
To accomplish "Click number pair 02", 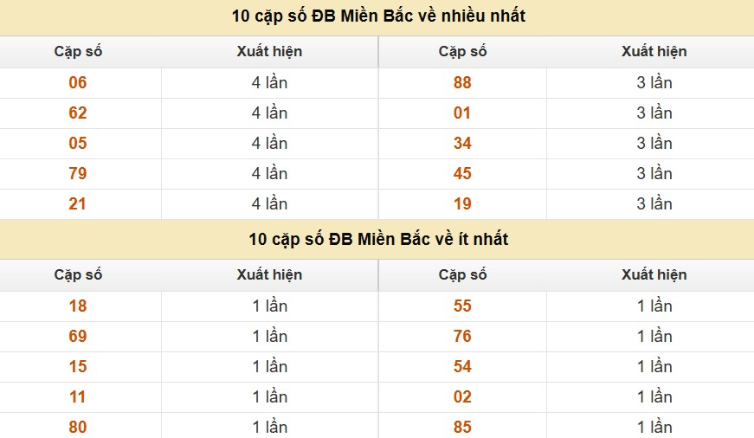I will 462,397.
